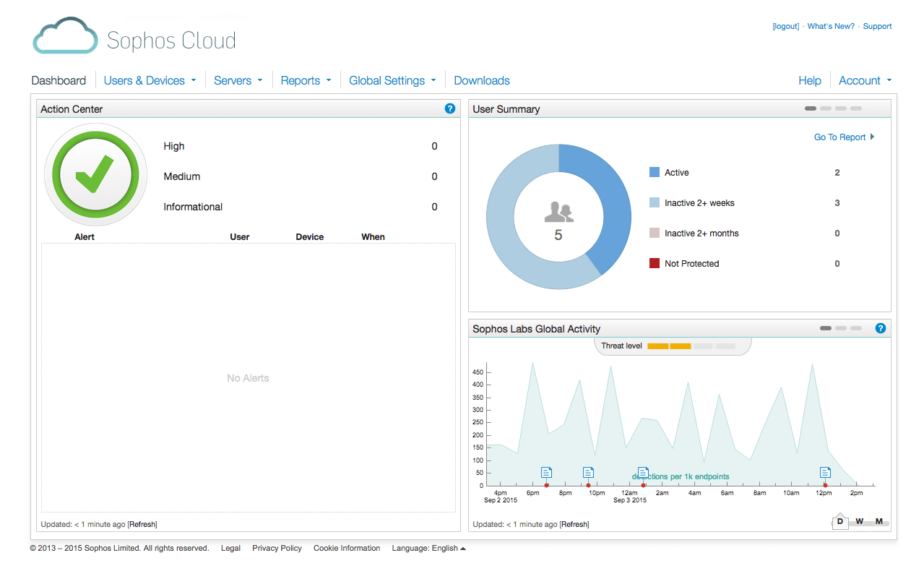Click users icon in donut chart center
Image resolution: width=924 pixels, height=579 pixels.
tap(558, 213)
